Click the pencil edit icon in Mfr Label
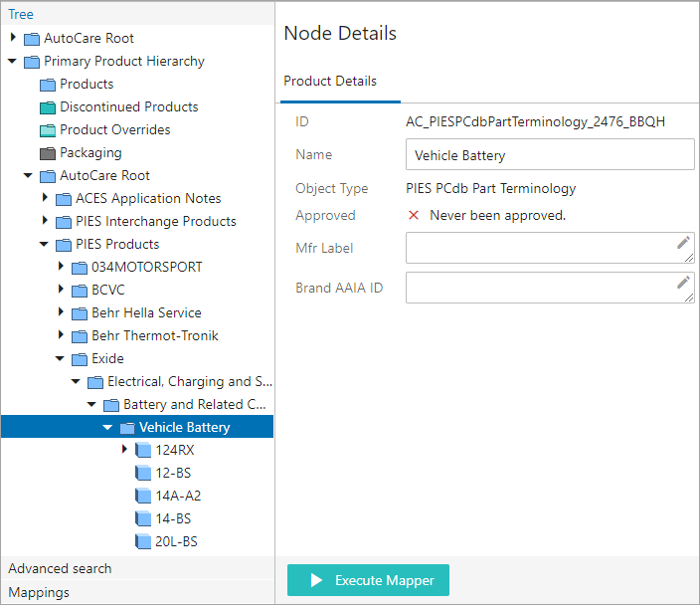The image size is (700, 605). pos(683,243)
